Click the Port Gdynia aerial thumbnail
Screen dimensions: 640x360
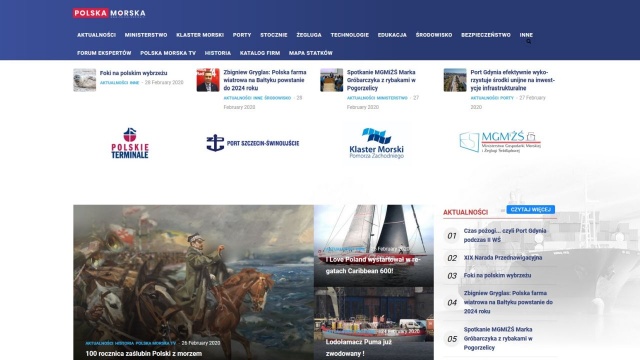point(455,80)
